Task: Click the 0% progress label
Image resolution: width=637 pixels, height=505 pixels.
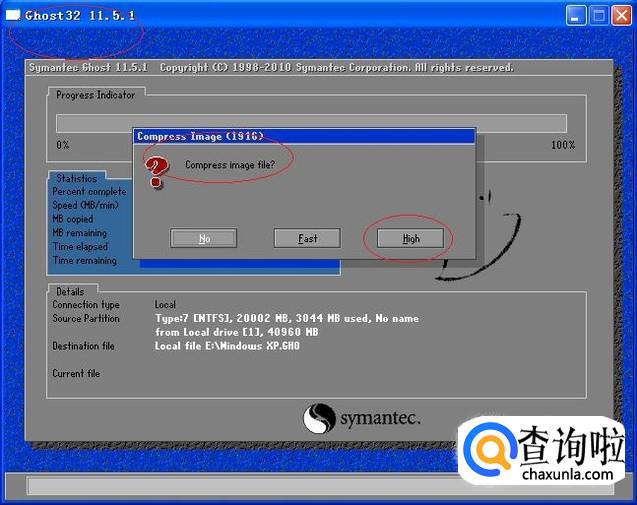Action: pos(63,145)
